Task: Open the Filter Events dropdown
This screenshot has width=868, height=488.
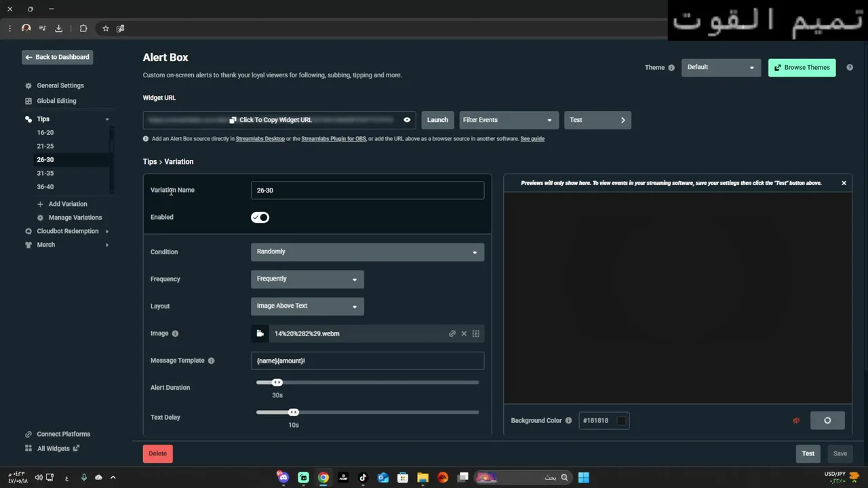Action: 509,120
